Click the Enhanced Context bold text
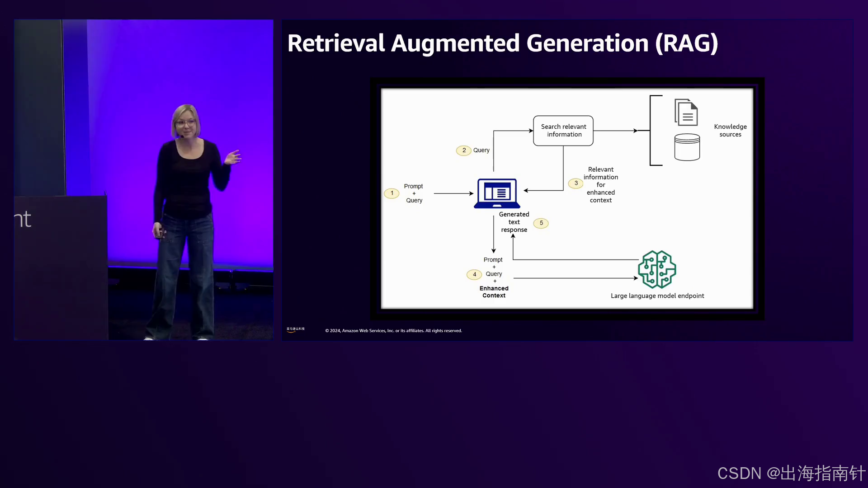 (x=494, y=292)
